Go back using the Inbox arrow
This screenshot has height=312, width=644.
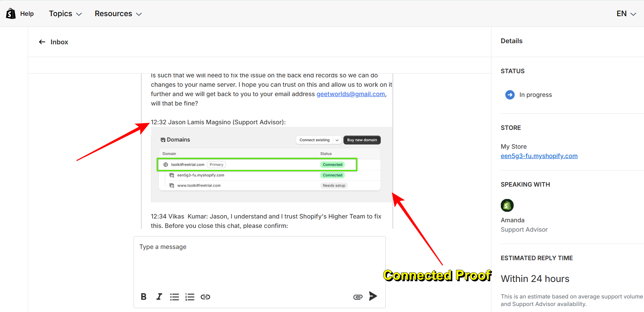point(42,42)
